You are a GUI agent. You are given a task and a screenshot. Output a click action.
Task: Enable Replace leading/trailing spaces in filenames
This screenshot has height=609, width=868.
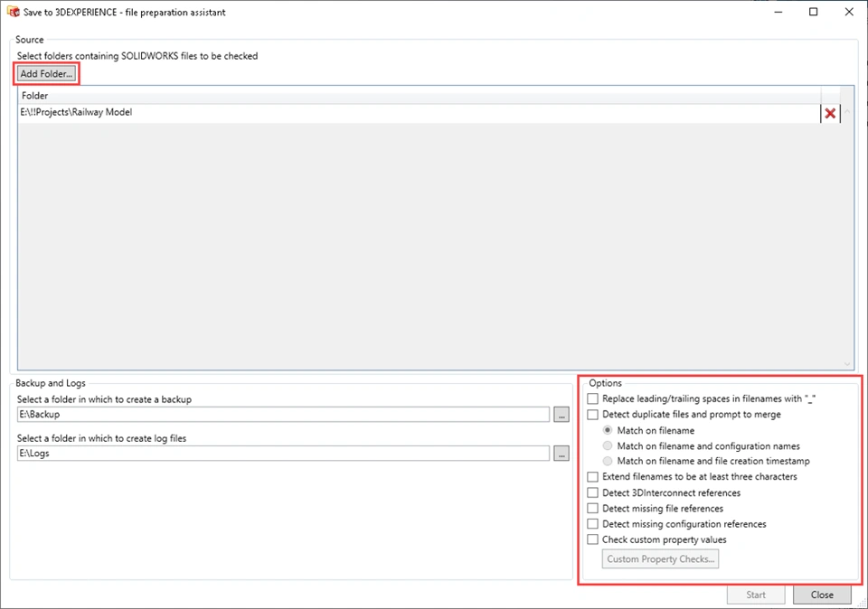click(593, 398)
